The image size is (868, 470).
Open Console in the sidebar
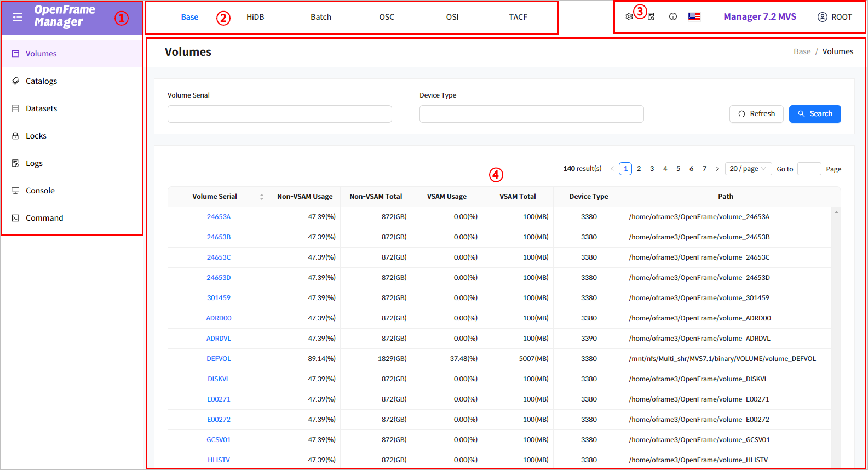(40, 191)
